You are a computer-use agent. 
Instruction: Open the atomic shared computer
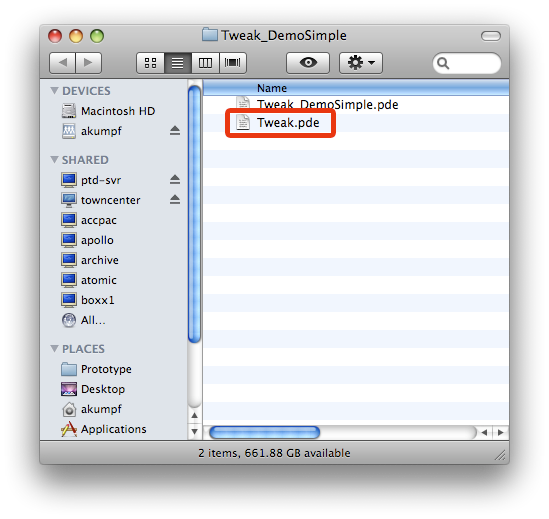click(89, 280)
